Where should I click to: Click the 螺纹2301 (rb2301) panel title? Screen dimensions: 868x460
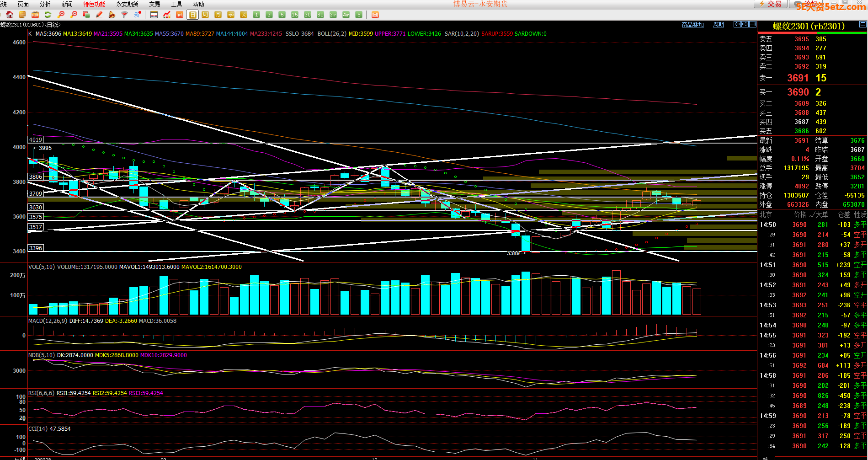(809, 26)
